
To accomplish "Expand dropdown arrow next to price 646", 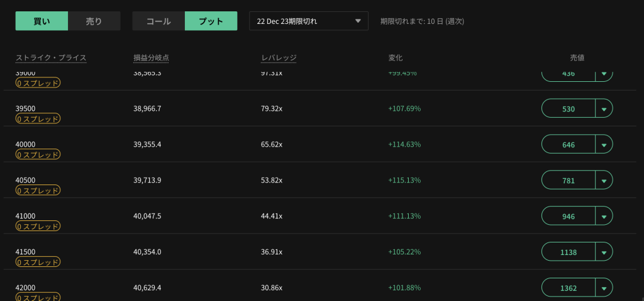I will pos(604,145).
